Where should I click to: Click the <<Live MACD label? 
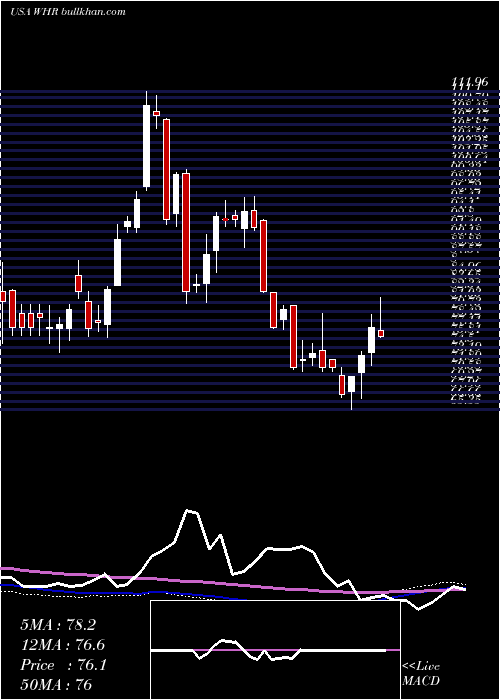(421, 674)
